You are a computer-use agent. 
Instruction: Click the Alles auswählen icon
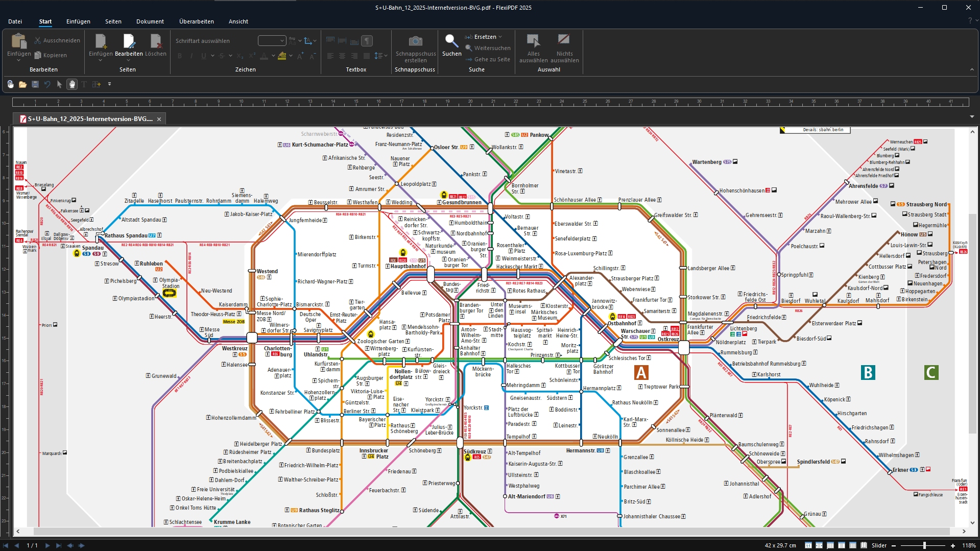pyautogui.click(x=533, y=40)
